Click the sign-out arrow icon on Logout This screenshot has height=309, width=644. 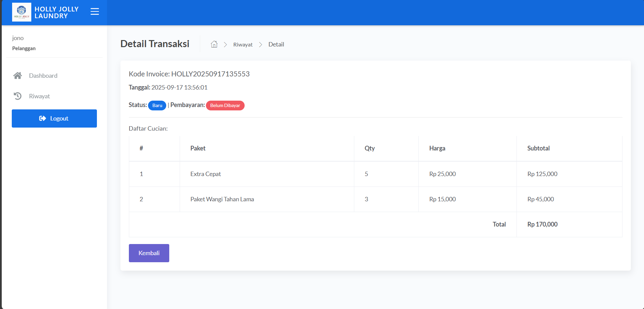coord(42,118)
